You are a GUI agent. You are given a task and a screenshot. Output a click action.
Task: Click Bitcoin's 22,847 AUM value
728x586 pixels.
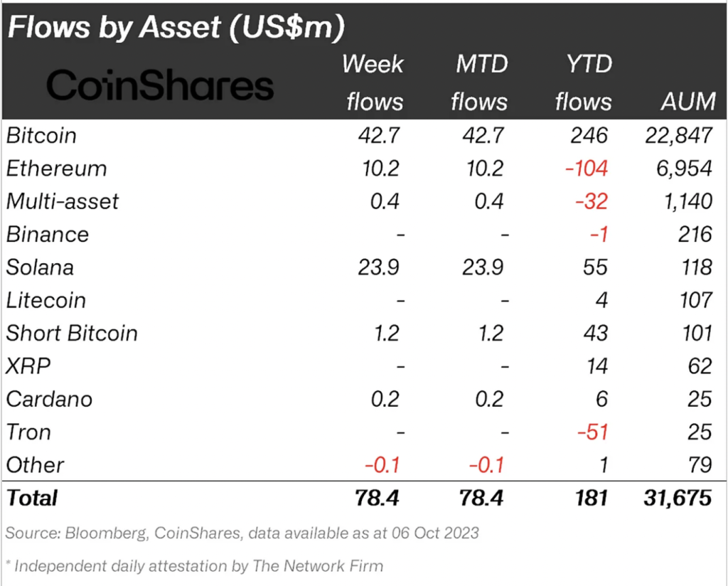[x=677, y=135]
